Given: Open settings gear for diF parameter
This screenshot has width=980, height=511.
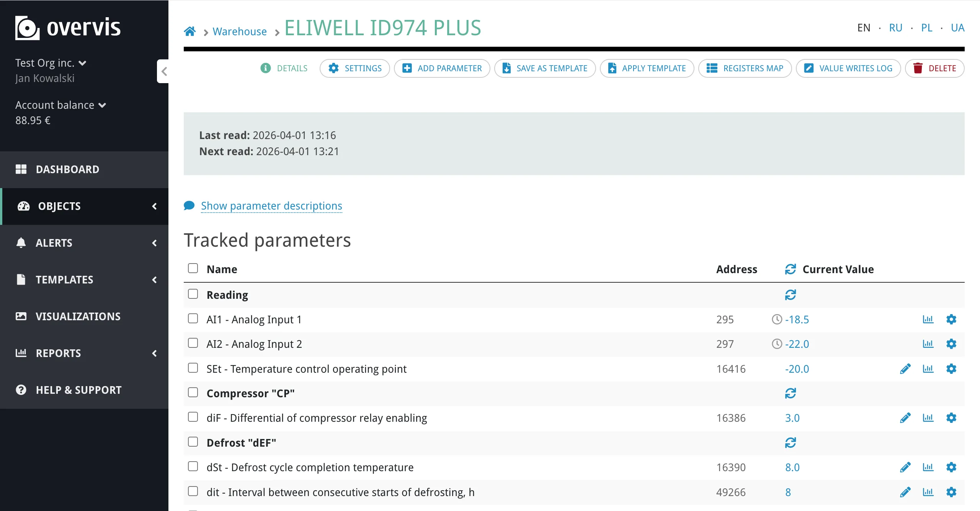Looking at the screenshot, I should [x=951, y=418].
